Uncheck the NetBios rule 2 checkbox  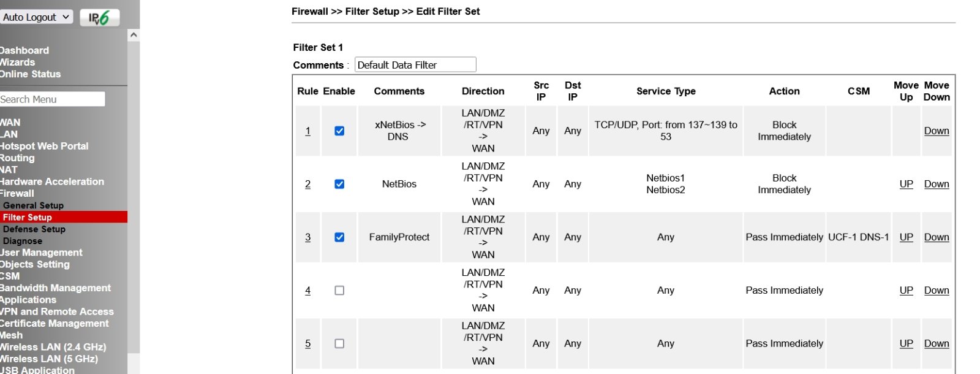point(339,184)
